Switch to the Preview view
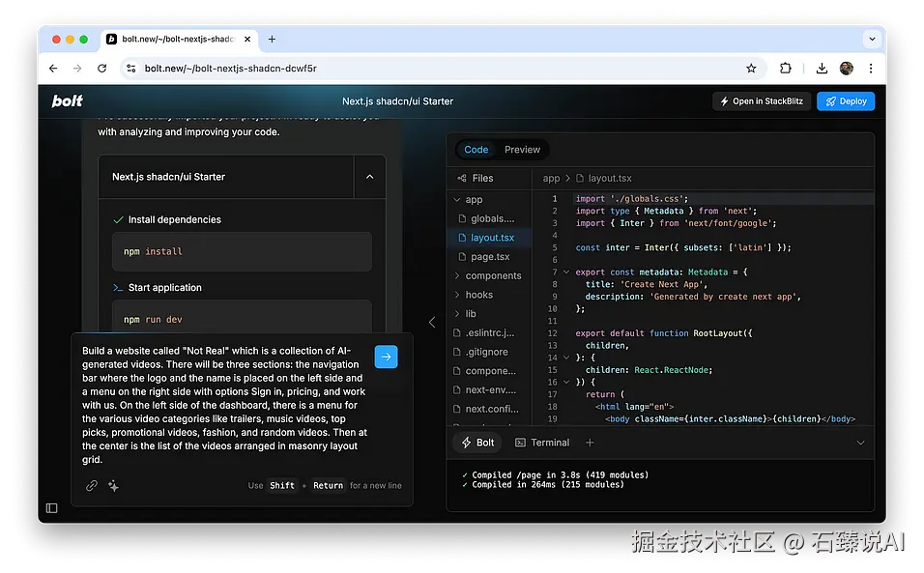This screenshot has height=573, width=924. point(522,150)
